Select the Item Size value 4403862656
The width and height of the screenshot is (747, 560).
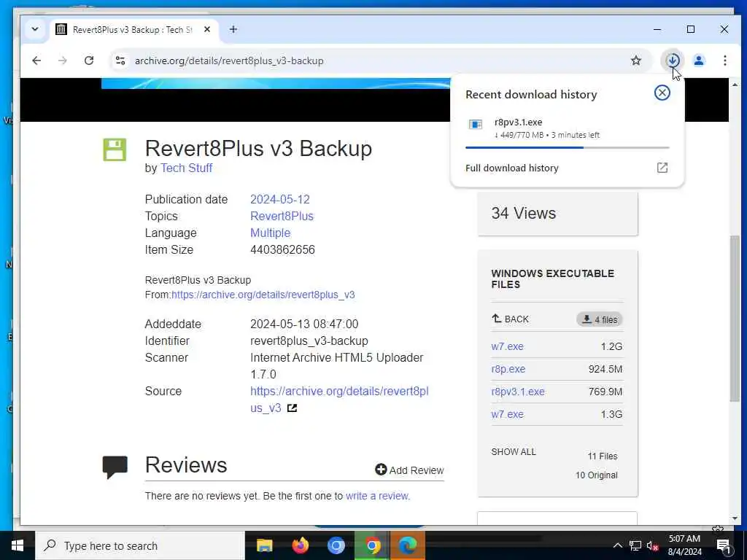[x=282, y=249]
